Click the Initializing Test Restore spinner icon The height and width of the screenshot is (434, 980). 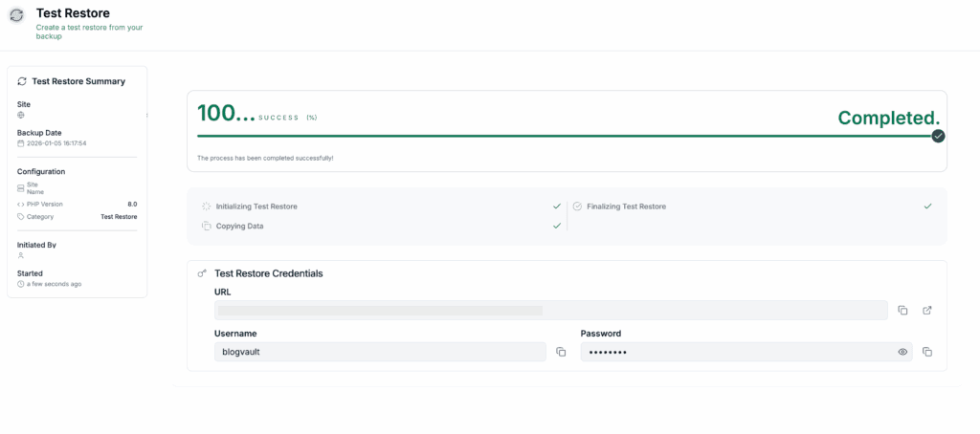(207, 206)
